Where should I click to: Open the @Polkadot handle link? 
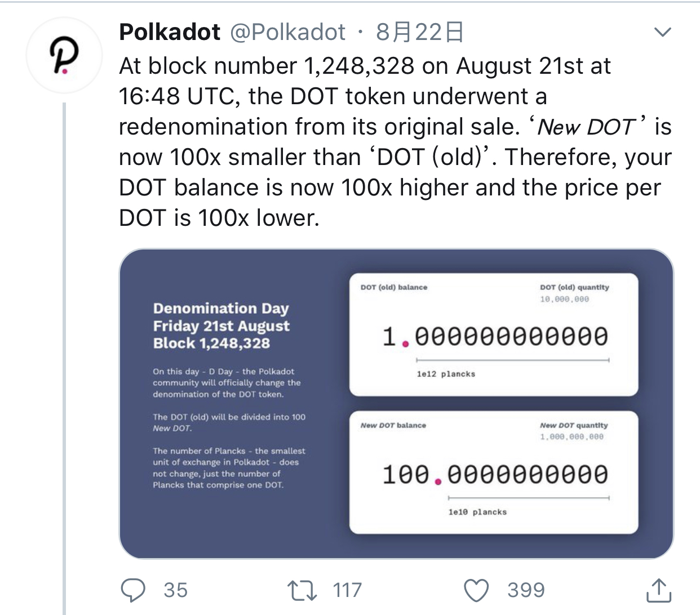pyautogui.click(x=288, y=32)
